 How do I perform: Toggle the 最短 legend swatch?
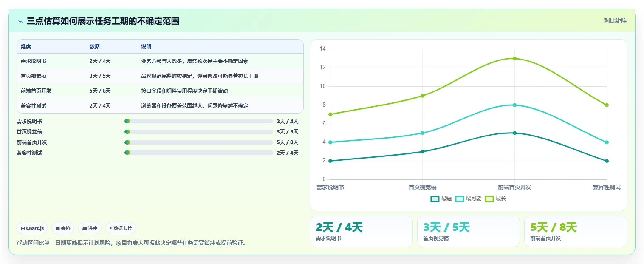click(x=435, y=199)
